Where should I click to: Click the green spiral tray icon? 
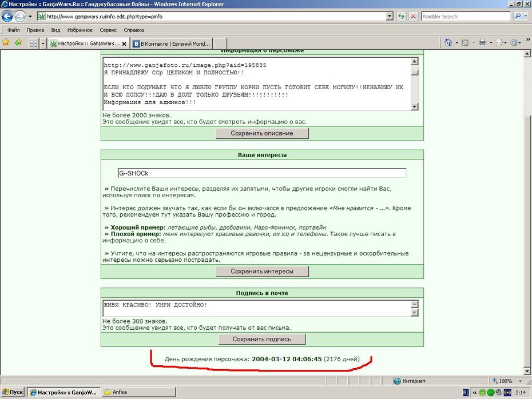click(490, 393)
